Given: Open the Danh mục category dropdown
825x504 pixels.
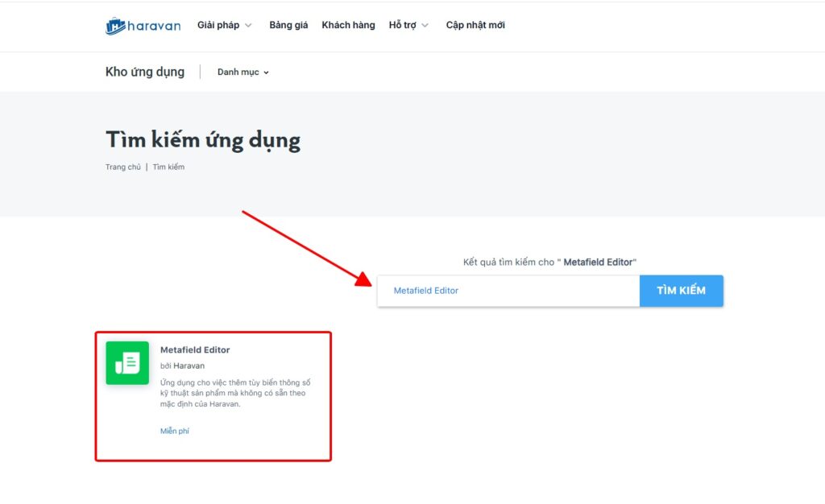Looking at the screenshot, I should pyautogui.click(x=243, y=72).
